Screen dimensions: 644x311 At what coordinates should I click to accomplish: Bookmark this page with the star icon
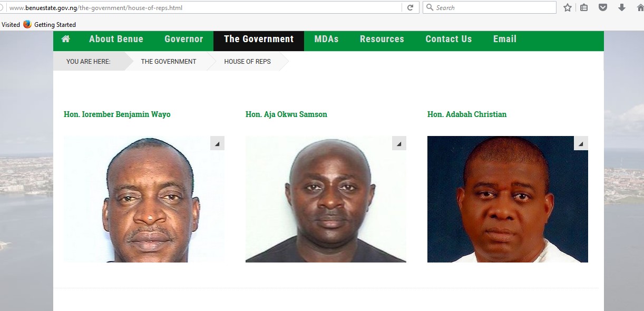(x=568, y=7)
